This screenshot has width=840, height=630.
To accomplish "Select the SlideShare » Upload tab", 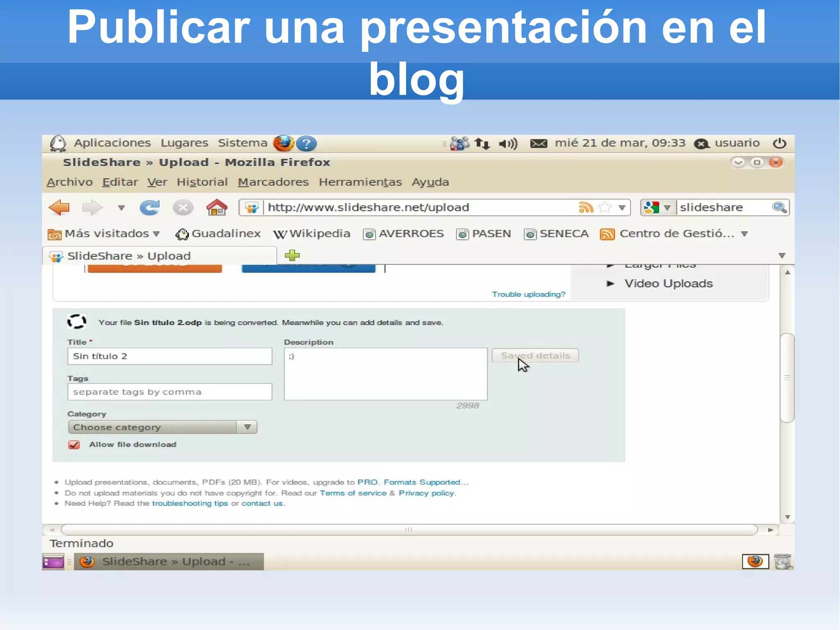I will [160, 256].
